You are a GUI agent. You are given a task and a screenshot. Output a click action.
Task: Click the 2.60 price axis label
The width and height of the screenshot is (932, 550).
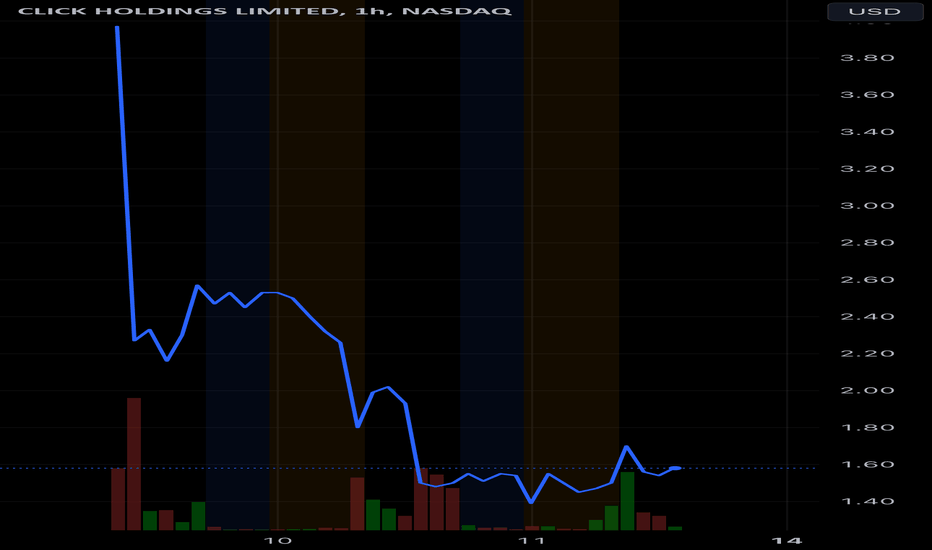[x=867, y=279]
